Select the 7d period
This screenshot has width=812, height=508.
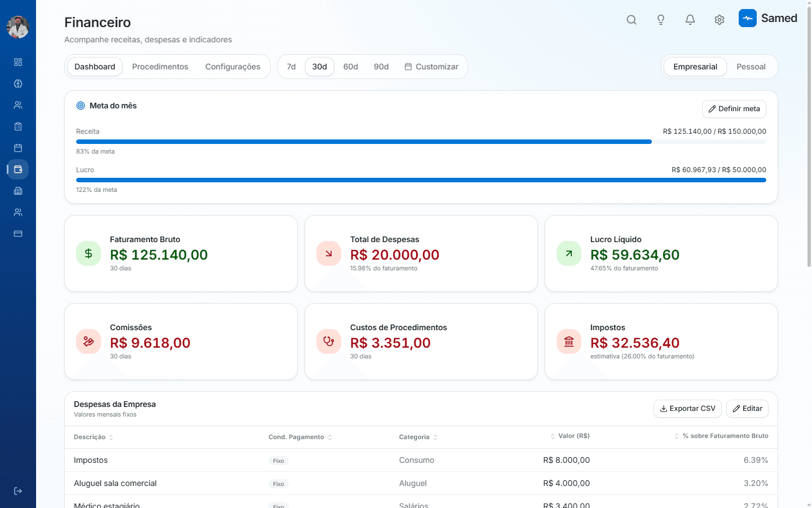point(292,67)
